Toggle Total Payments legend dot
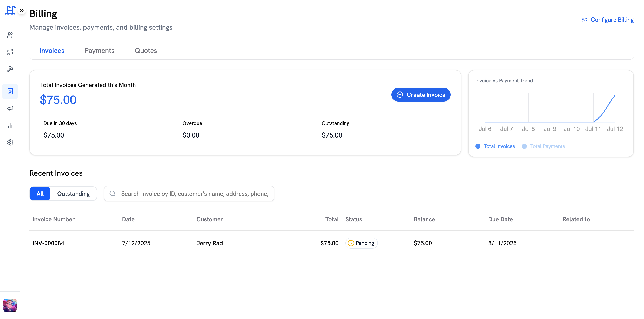This screenshot has height=319, width=644. tap(524, 146)
